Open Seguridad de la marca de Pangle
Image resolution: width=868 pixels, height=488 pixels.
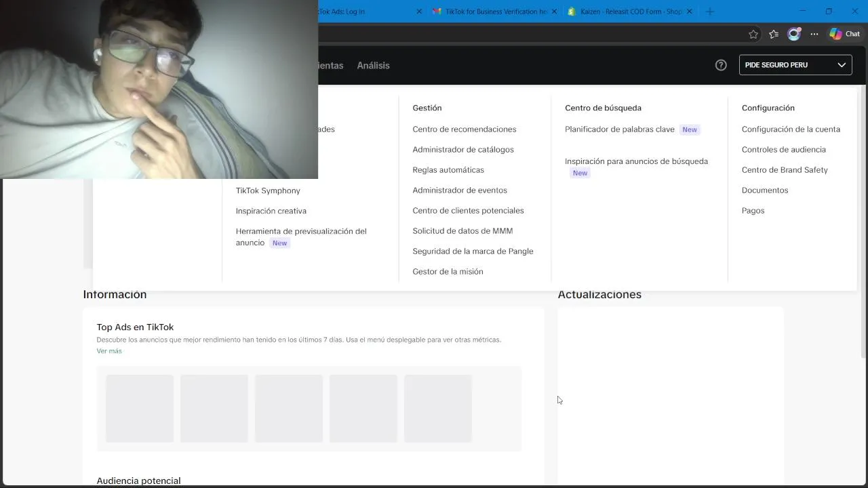473,251
